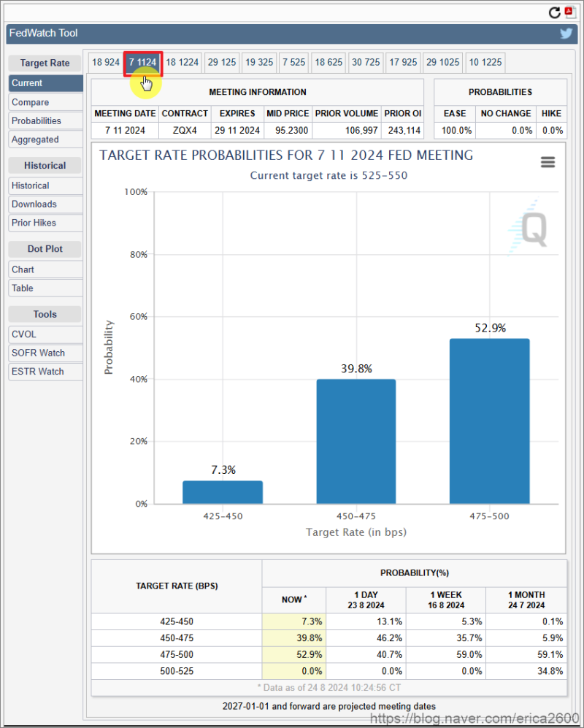Click the expires 29 11 2024 cell
Screen dimensions: 584x728
coord(237,131)
